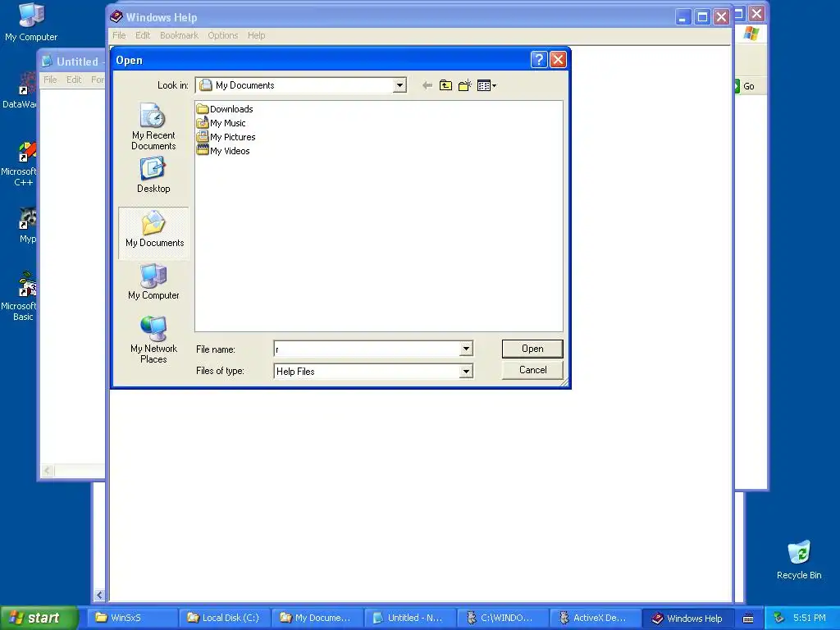The height and width of the screenshot is (630, 840).
Task: Select the My Music folder
Action: [x=221, y=123]
